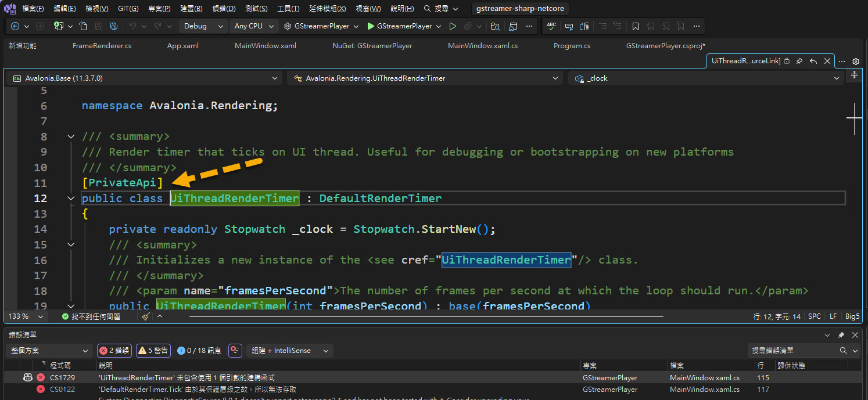Open the GIT(G) menu

128,9
